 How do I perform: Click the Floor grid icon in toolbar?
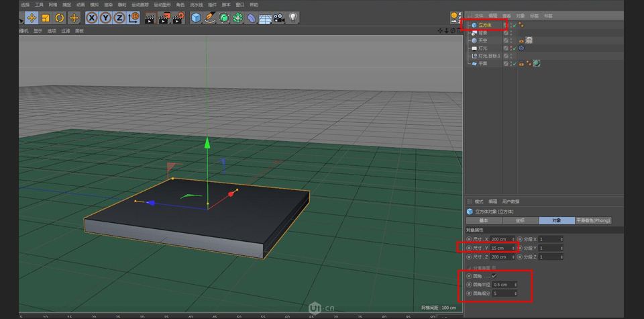click(x=265, y=18)
